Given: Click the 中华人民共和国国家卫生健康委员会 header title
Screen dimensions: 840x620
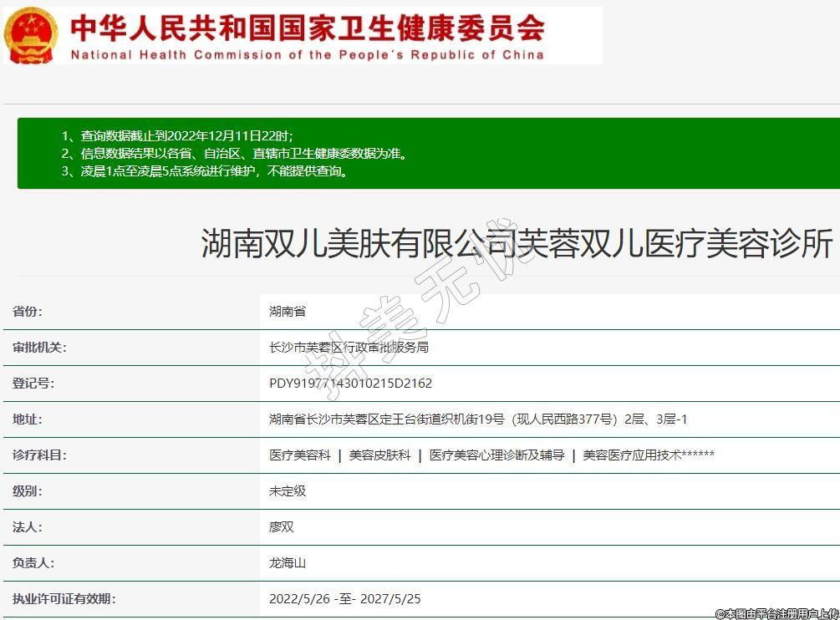Looking at the screenshot, I should tap(307, 28).
